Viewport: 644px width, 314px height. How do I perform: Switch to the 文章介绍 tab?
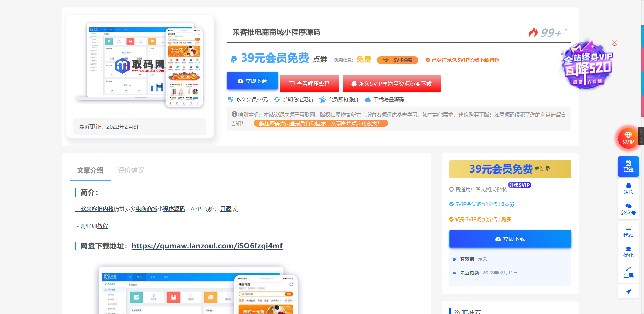90,170
